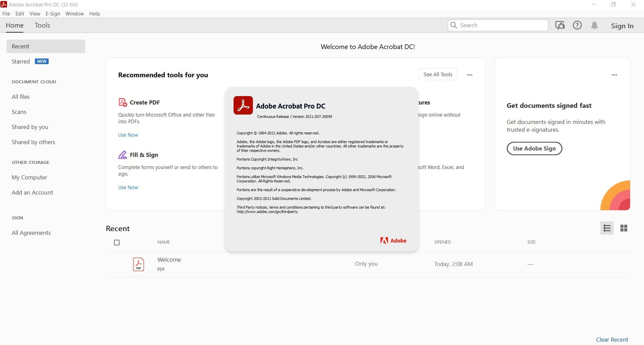
Task: Switch Recent files to list view
Action: 607,228
